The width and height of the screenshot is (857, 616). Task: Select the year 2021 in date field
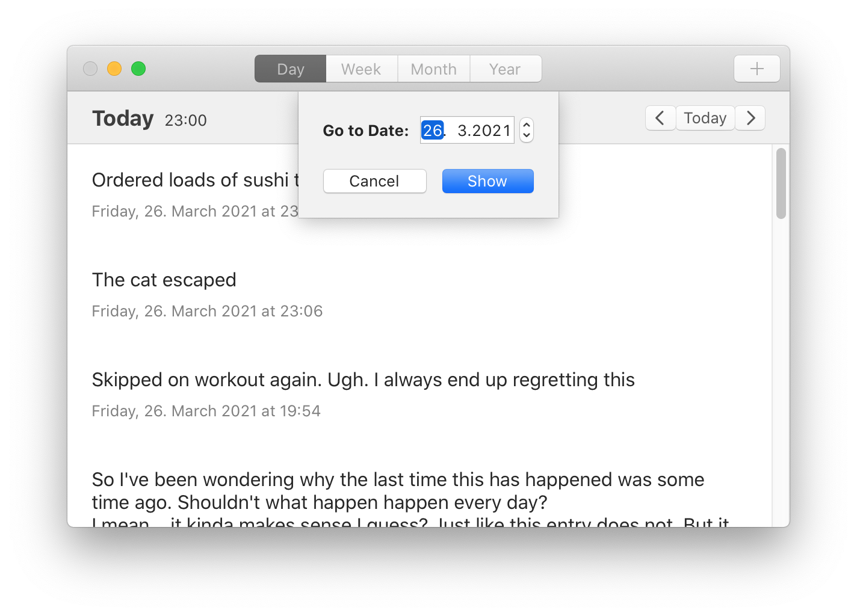(x=492, y=130)
